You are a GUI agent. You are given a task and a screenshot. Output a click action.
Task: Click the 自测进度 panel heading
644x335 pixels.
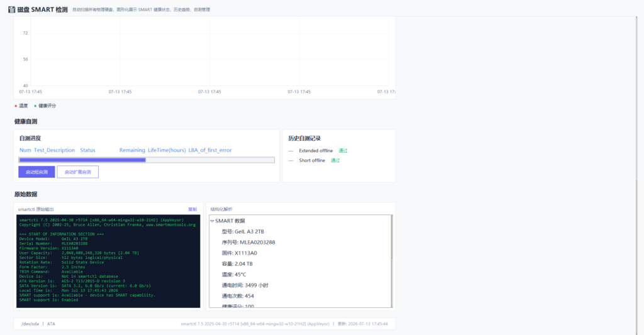tap(30, 138)
